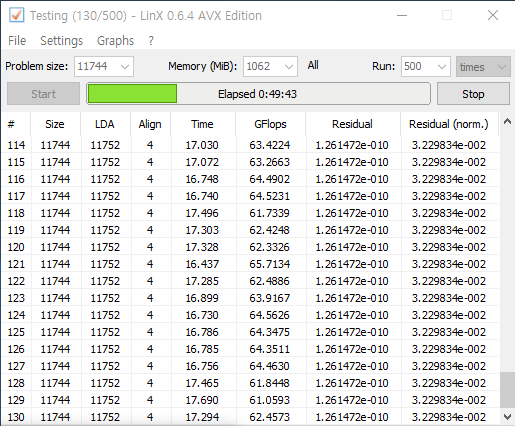Open the Graphs menu
Screen dimensions: 515x426
point(115,41)
